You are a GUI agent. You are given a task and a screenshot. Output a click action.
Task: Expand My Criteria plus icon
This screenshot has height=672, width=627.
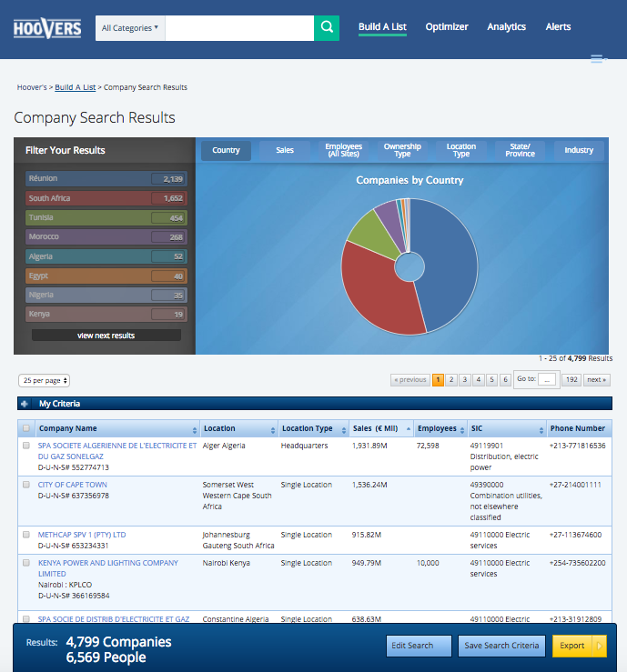coord(25,404)
